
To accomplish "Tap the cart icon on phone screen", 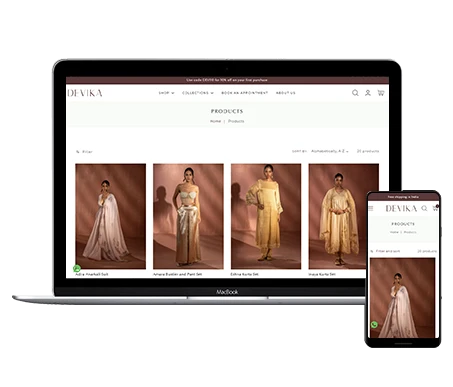I will pyautogui.click(x=435, y=208).
